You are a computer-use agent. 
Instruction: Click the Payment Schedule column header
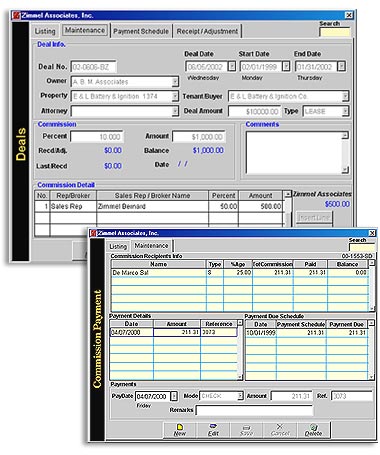(301, 324)
